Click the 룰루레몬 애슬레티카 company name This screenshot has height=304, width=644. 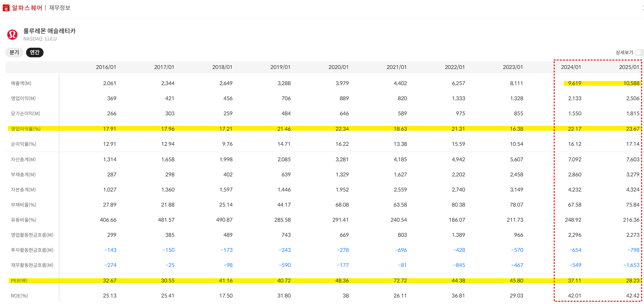(x=49, y=31)
